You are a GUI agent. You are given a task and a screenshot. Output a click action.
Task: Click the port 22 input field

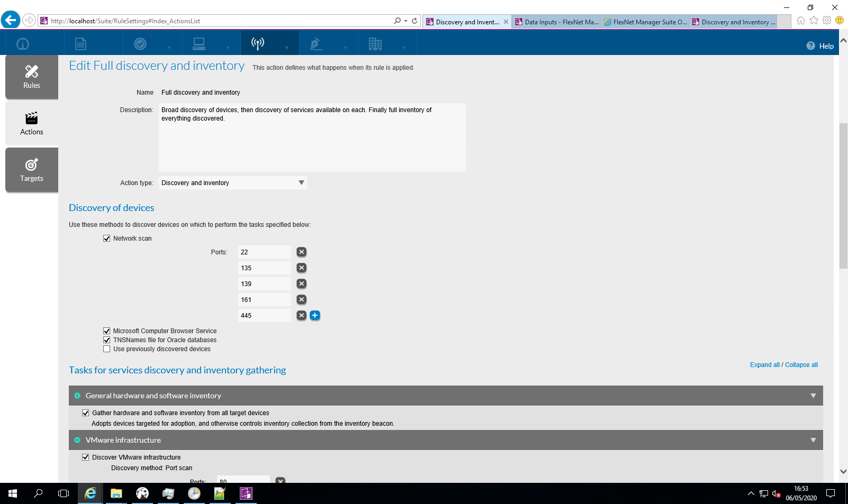pyautogui.click(x=265, y=252)
